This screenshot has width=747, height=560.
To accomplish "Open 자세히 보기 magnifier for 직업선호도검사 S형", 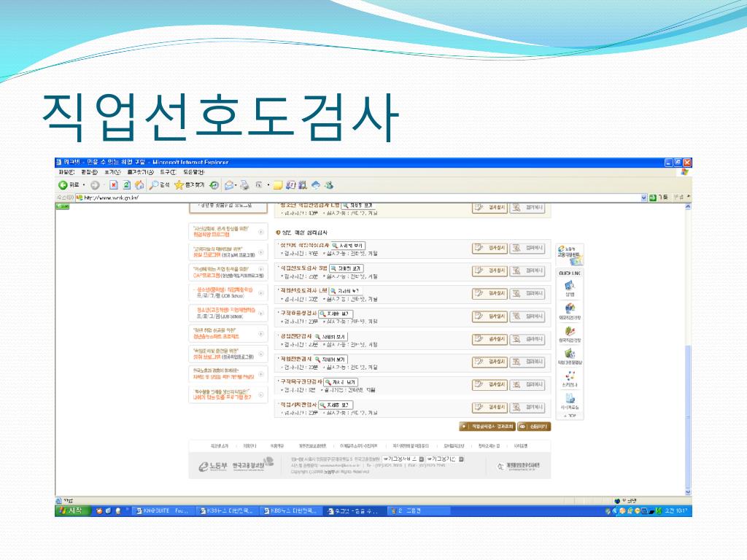I will [x=347, y=268].
